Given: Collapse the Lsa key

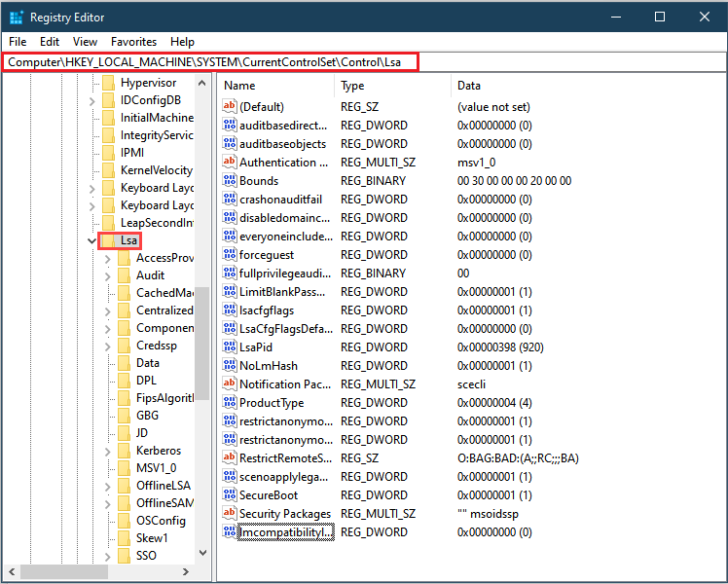Looking at the screenshot, I should pos(91,240).
